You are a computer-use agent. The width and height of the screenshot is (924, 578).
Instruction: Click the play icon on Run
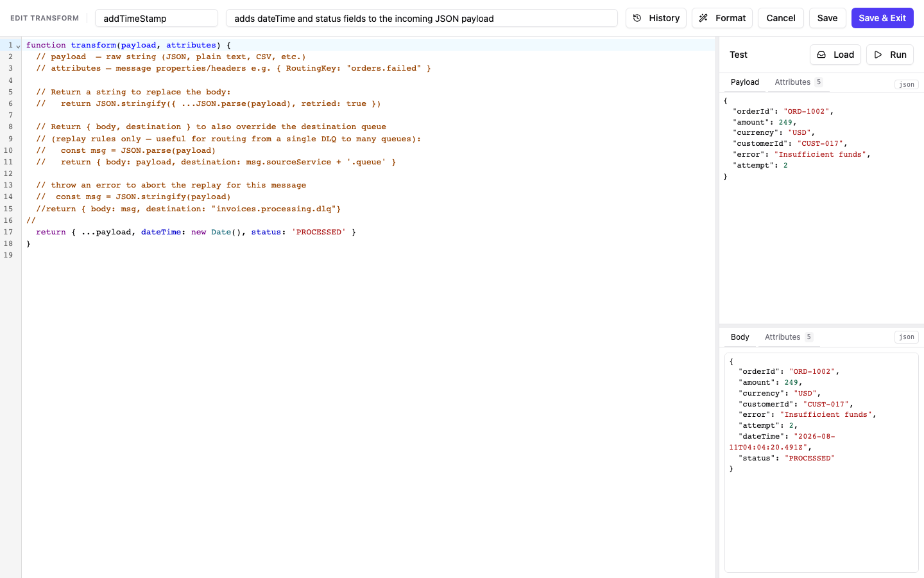tap(878, 55)
